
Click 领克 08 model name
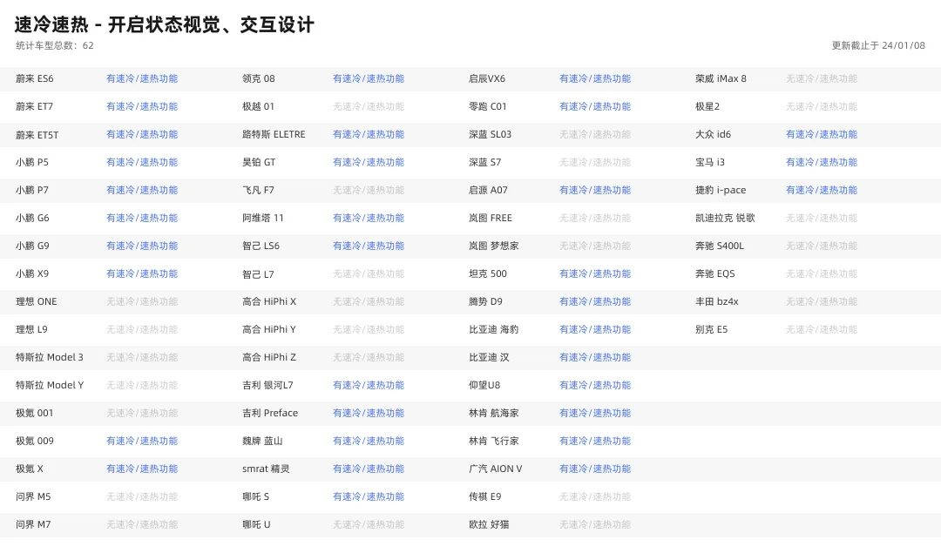click(x=259, y=78)
